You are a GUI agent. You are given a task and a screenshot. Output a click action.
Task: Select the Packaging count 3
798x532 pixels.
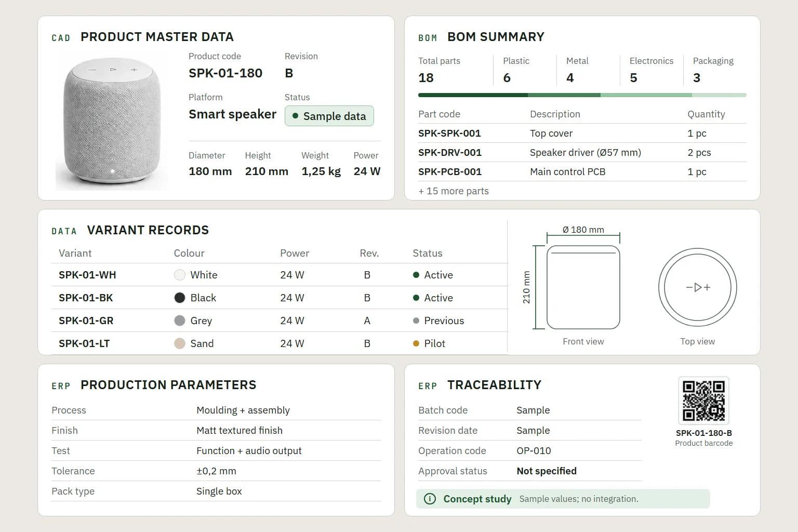coord(697,78)
